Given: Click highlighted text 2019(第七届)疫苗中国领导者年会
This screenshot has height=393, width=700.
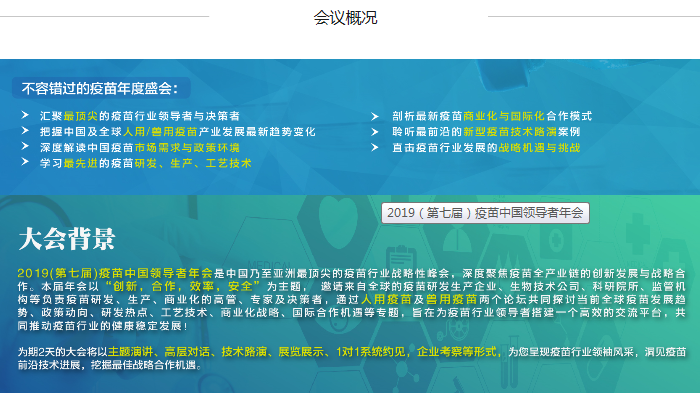Looking at the screenshot, I should tap(115, 273).
